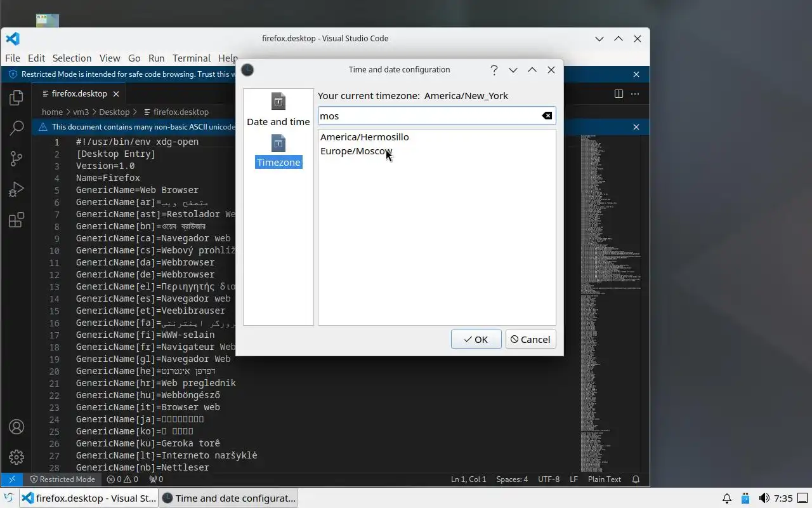
Task: Open the Edit menu
Action: point(36,58)
